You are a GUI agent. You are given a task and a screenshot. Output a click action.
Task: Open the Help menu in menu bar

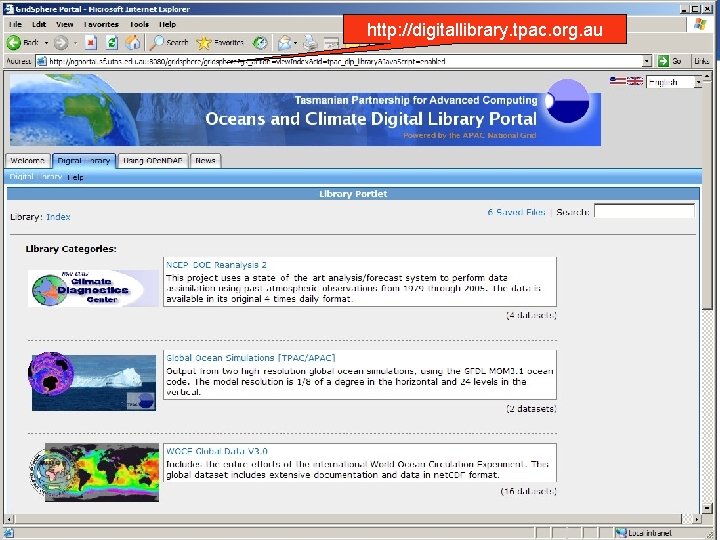(x=167, y=24)
